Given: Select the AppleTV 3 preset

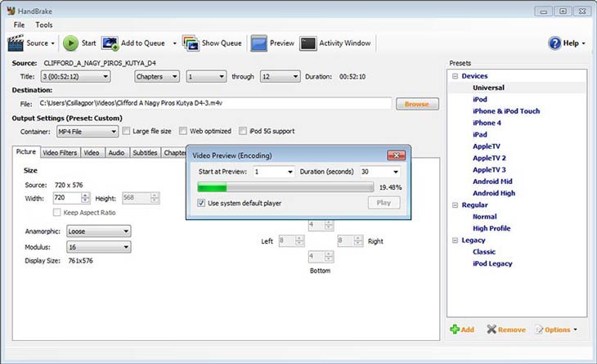Looking at the screenshot, I should coord(489,170).
